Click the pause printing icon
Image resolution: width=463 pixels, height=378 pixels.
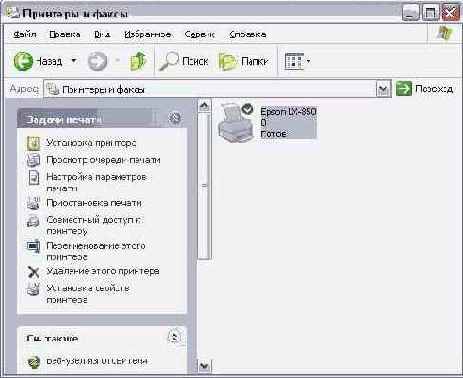point(33,203)
